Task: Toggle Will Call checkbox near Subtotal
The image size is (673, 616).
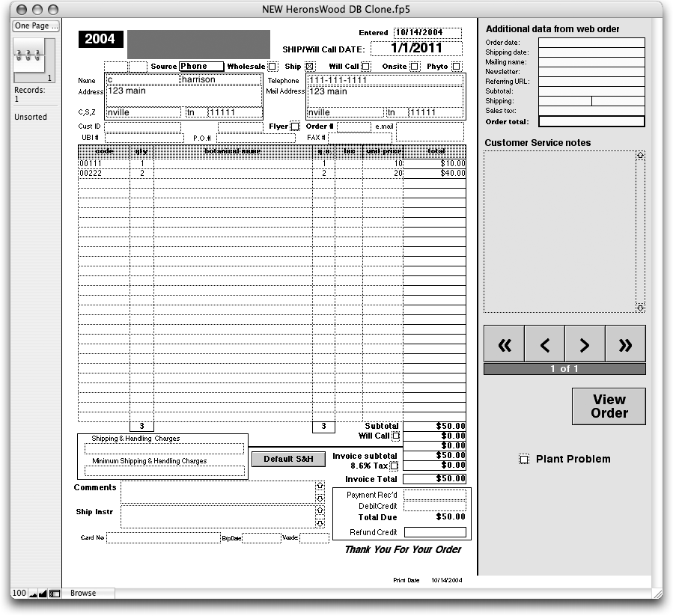Action: [x=396, y=436]
